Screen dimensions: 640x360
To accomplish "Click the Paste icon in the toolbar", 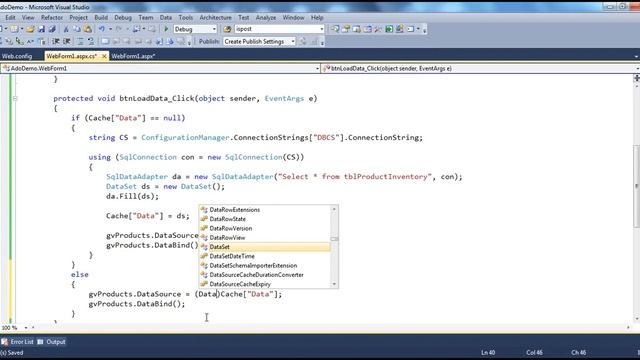I will pyautogui.click(x=88, y=29).
